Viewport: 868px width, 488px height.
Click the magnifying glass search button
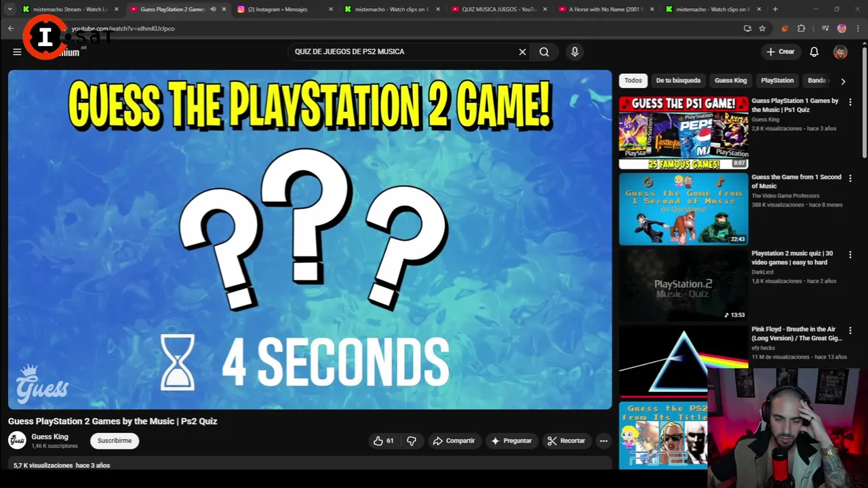tap(544, 52)
